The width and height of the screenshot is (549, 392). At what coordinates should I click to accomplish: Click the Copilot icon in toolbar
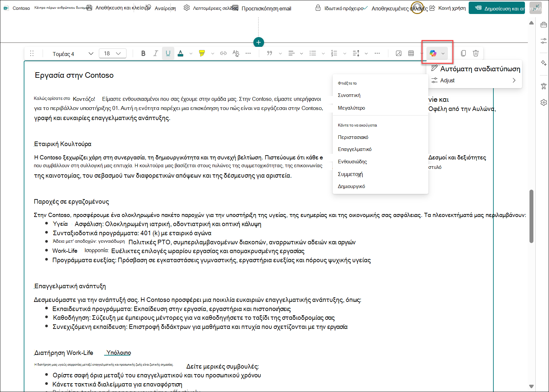(433, 53)
